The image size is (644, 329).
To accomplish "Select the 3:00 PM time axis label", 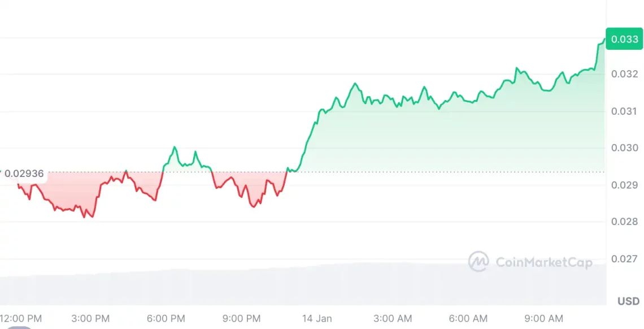I will tap(91, 318).
